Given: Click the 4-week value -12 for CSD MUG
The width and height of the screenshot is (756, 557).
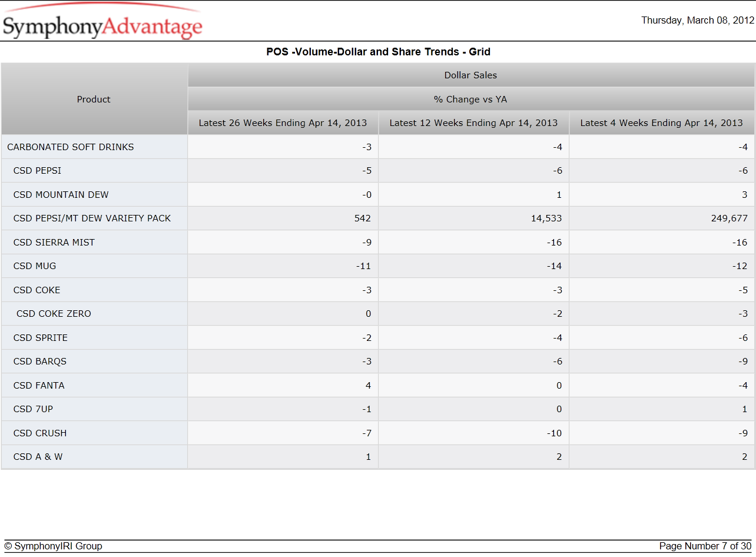Looking at the screenshot, I should tap(740, 266).
